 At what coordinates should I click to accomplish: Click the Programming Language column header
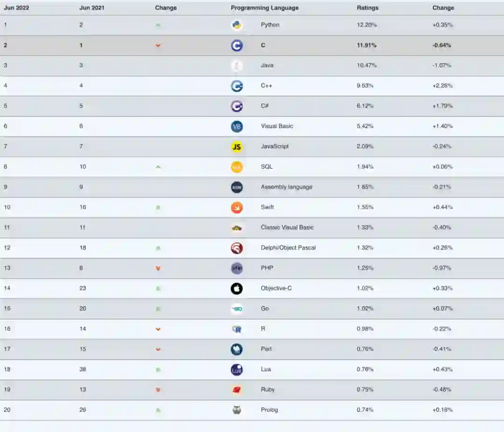point(265,8)
